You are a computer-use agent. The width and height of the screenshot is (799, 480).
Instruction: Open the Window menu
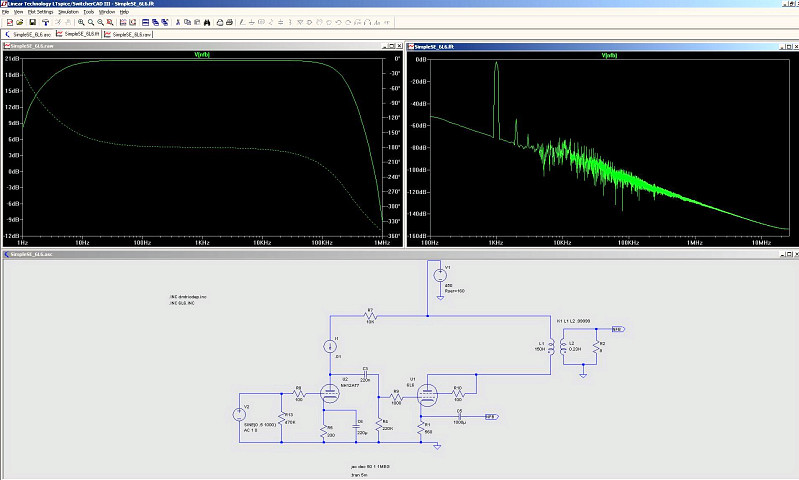click(x=106, y=12)
